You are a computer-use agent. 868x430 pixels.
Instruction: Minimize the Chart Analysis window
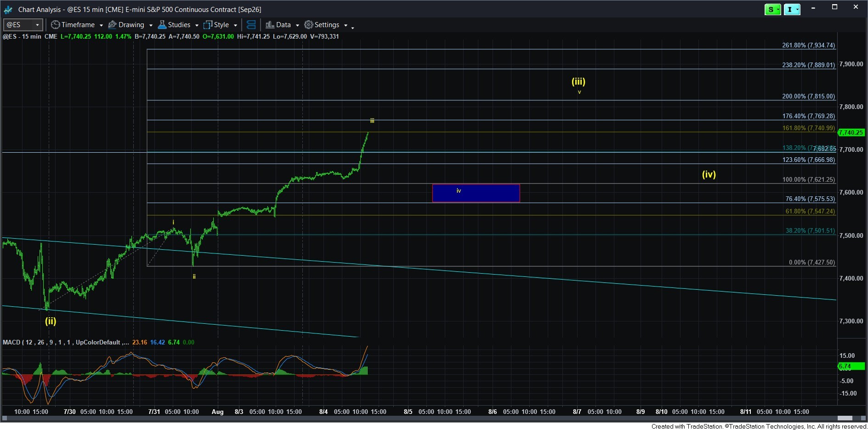pyautogui.click(x=813, y=8)
